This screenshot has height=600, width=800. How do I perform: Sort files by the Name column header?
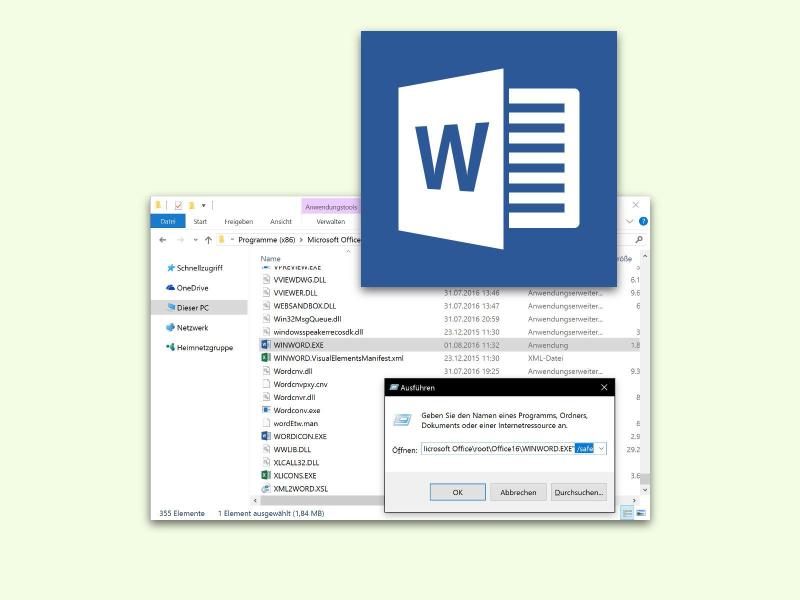click(x=270, y=258)
